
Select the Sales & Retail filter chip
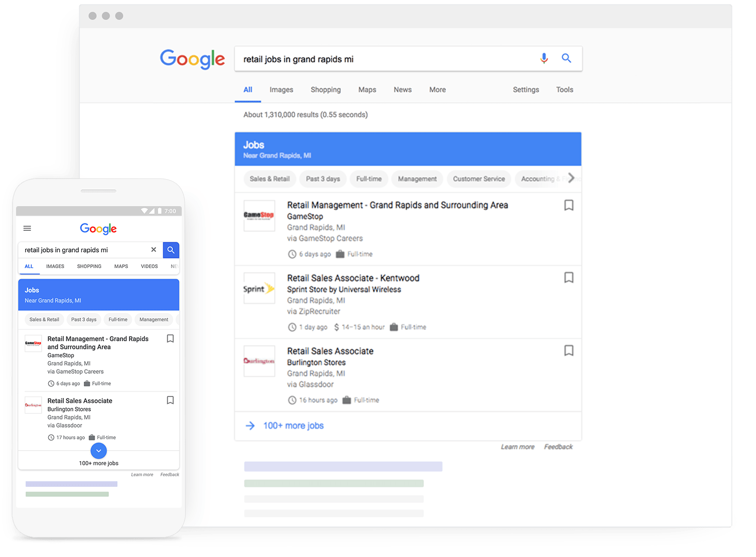270,179
